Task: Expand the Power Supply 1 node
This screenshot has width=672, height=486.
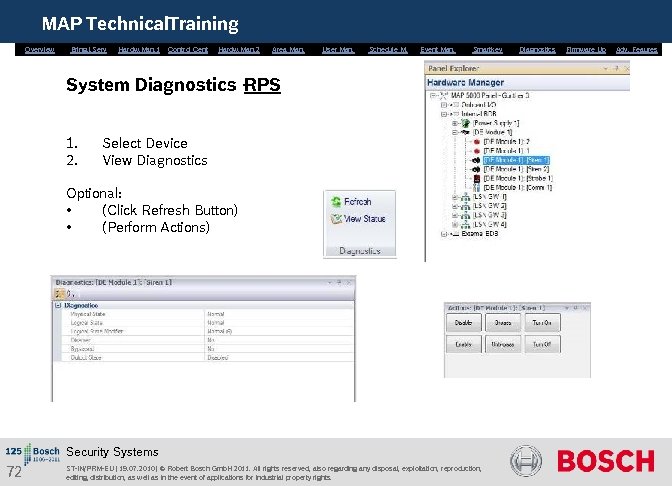Action: [x=455, y=123]
